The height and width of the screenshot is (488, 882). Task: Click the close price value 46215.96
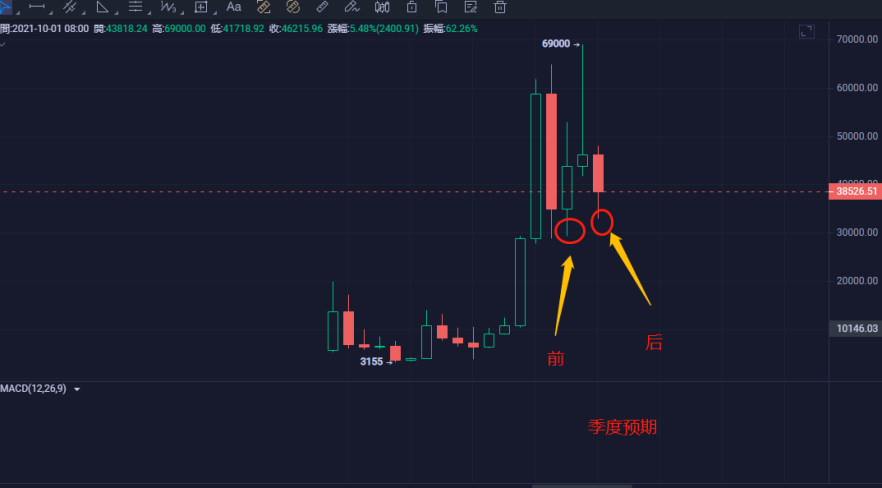(302, 28)
